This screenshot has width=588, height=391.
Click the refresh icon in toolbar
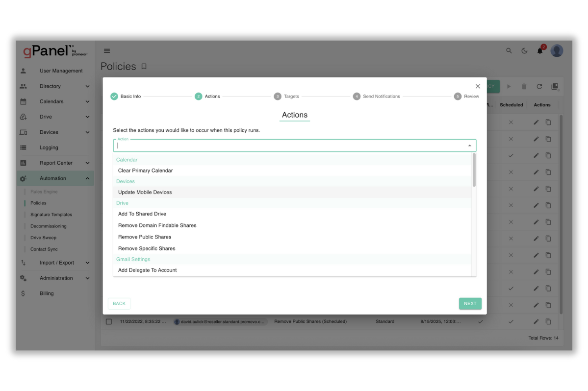tap(539, 87)
